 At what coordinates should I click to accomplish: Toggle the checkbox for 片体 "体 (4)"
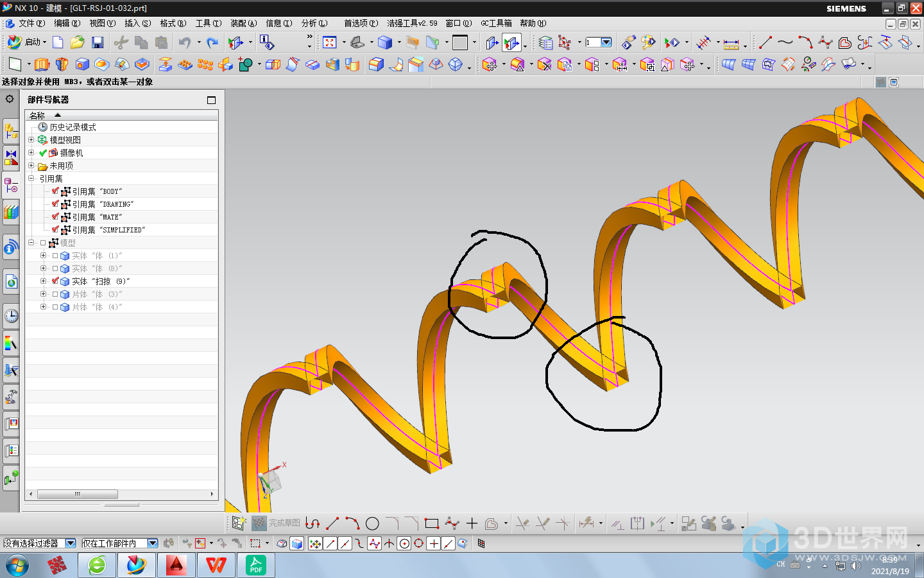coord(55,307)
